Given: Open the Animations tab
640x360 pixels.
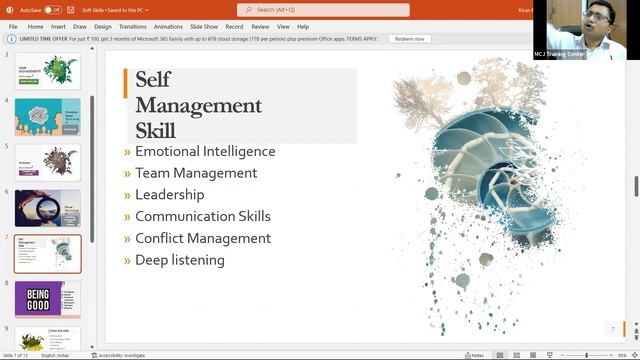Looking at the screenshot, I should tap(168, 27).
